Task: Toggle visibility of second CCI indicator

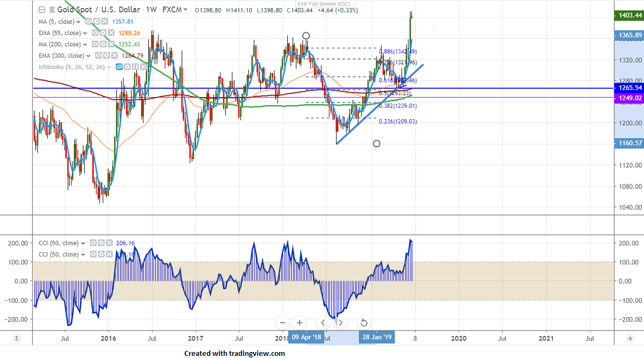Action: 94,254
